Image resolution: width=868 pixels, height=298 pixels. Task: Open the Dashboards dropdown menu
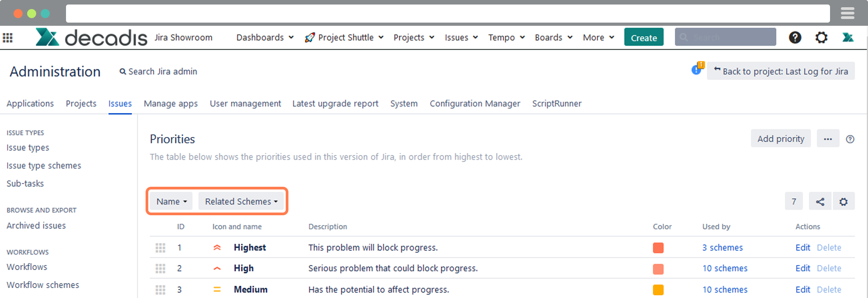click(264, 38)
